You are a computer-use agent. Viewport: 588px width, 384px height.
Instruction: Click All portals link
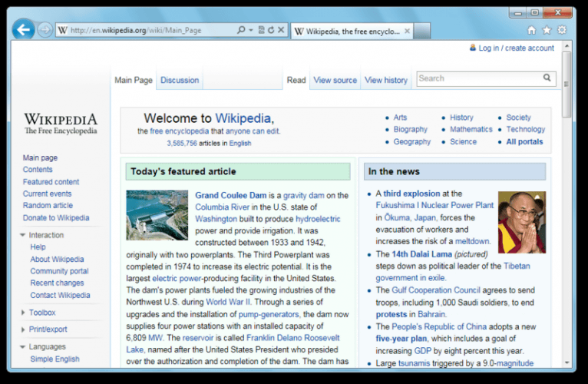click(524, 141)
